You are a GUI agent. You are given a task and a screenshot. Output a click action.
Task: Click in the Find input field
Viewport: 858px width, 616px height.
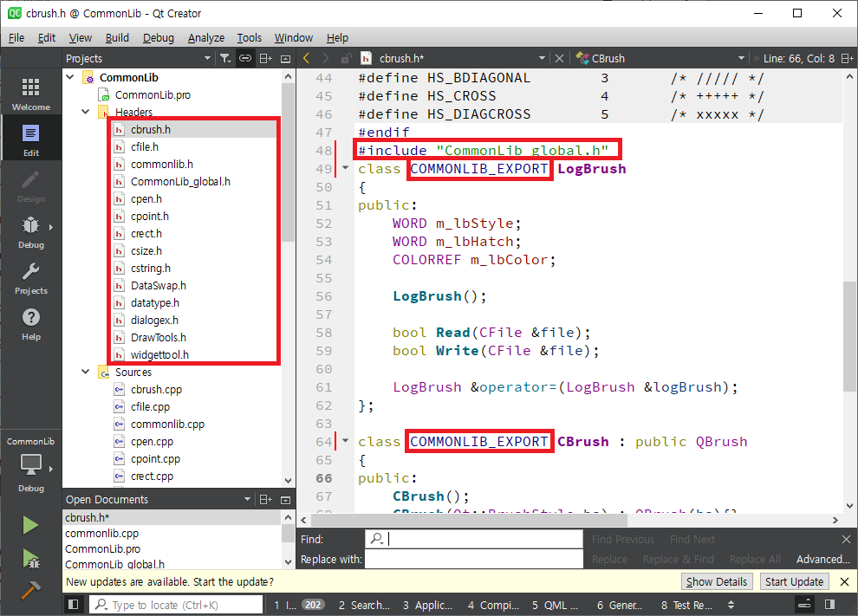pos(474,539)
